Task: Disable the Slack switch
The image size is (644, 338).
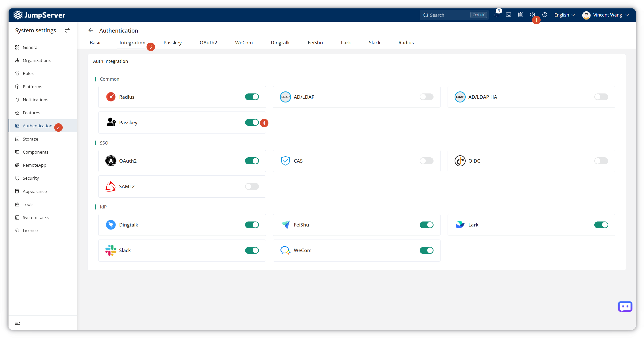Action: tap(252, 250)
